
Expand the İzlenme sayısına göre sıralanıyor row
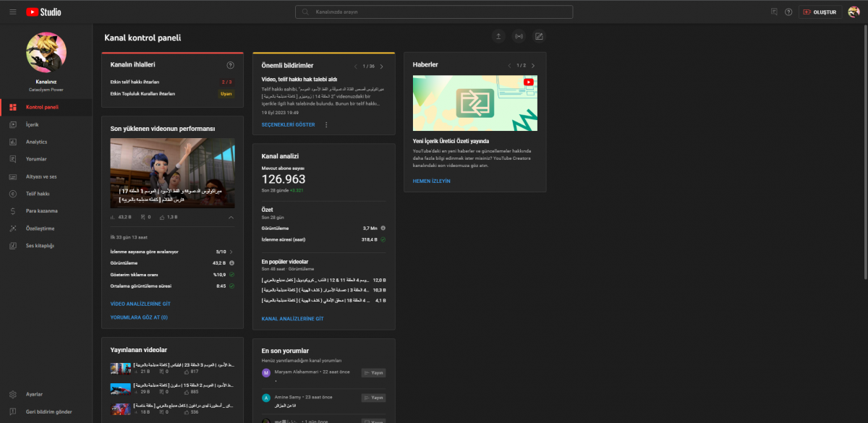point(172,252)
